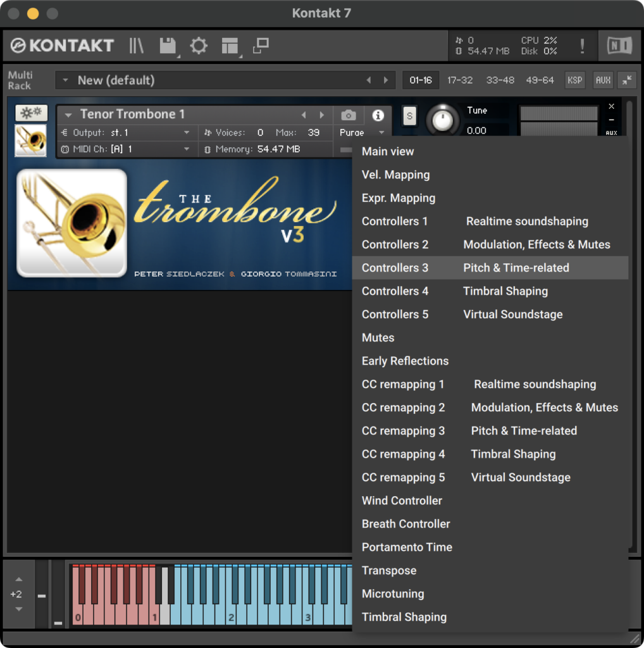
Task: Select the bottom Timbral Shaping entry
Action: (490, 617)
